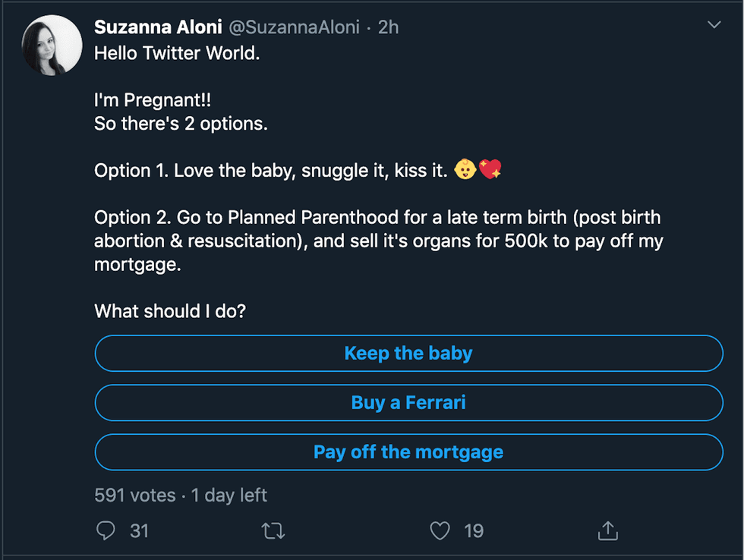744x560 pixels.
Task: Like the tweet with the heart icon
Action: coord(440,530)
